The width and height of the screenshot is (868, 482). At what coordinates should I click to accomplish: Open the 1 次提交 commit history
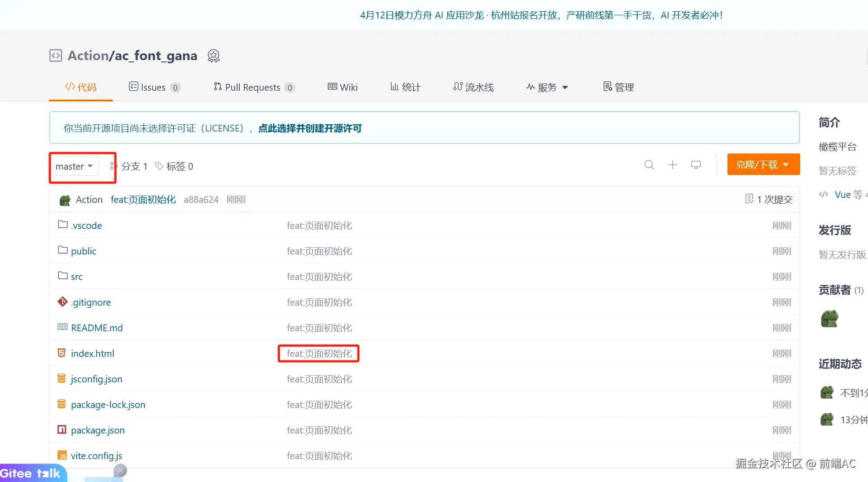pos(769,199)
